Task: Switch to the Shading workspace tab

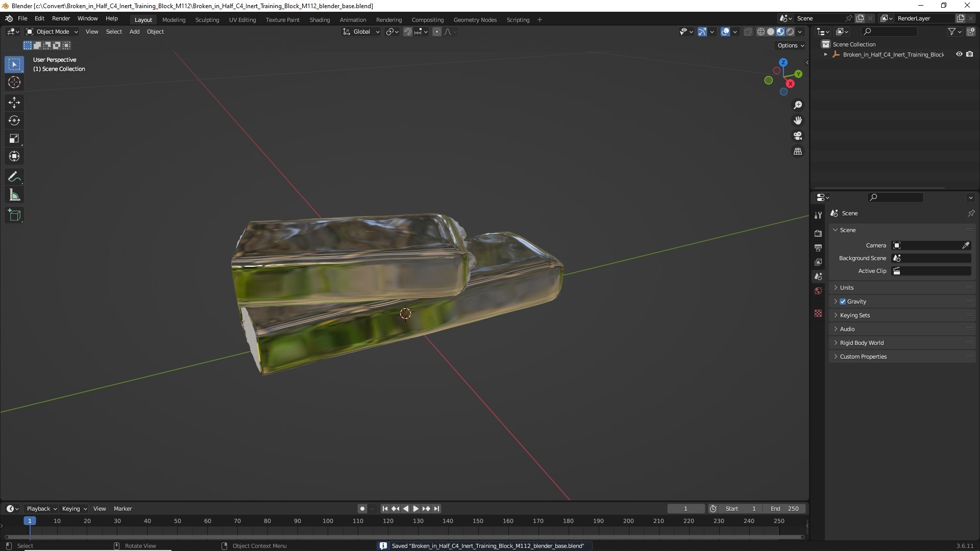Action: (320, 20)
